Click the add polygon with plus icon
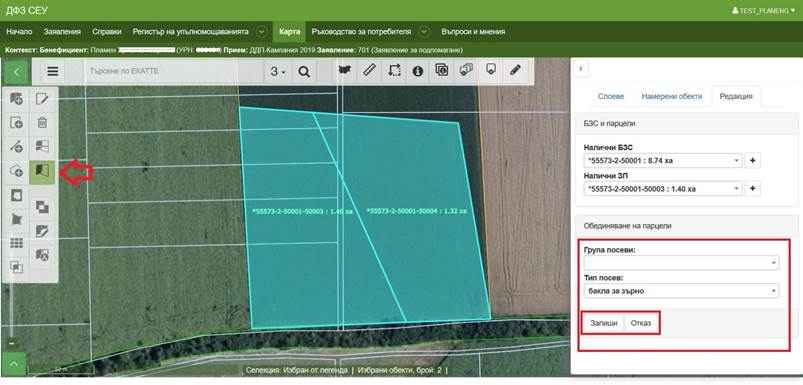The height and width of the screenshot is (385, 803). (x=16, y=172)
